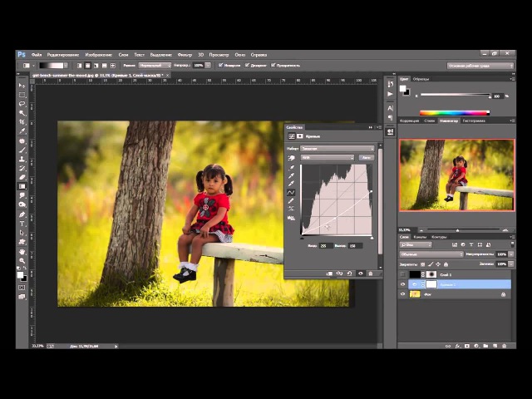The image size is (532, 399).
Task: Select the Rectangular Marquee tool
Action: point(22,95)
